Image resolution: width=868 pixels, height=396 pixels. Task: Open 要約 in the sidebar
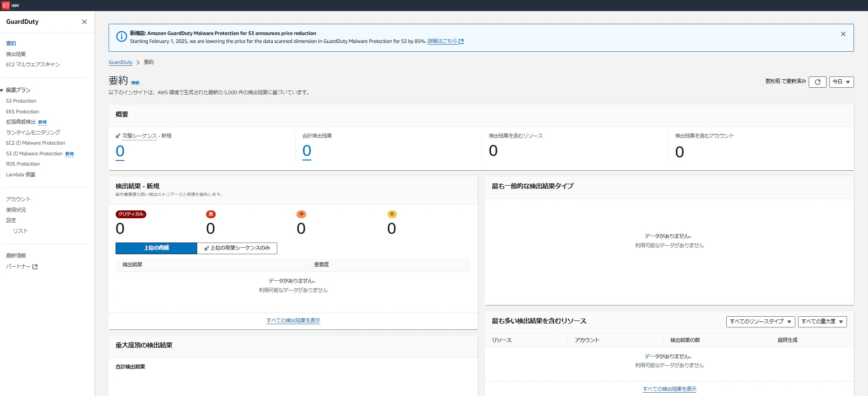pyautogui.click(x=11, y=43)
